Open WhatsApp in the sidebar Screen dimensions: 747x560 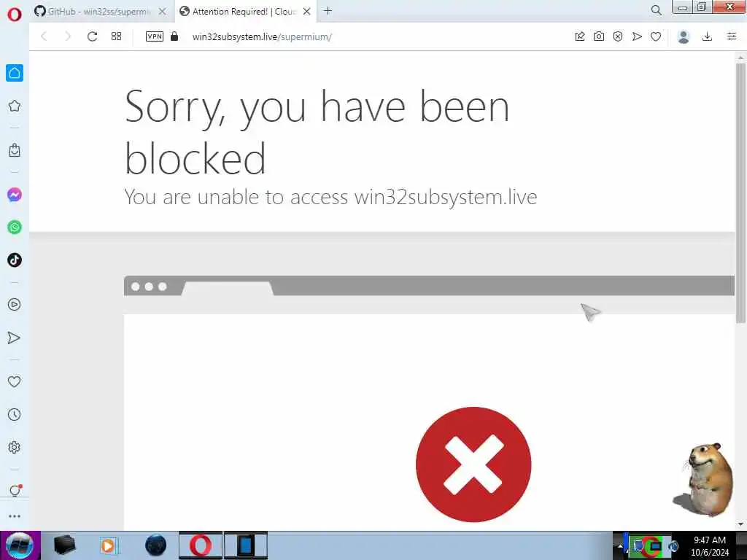pyautogui.click(x=15, y=227)
